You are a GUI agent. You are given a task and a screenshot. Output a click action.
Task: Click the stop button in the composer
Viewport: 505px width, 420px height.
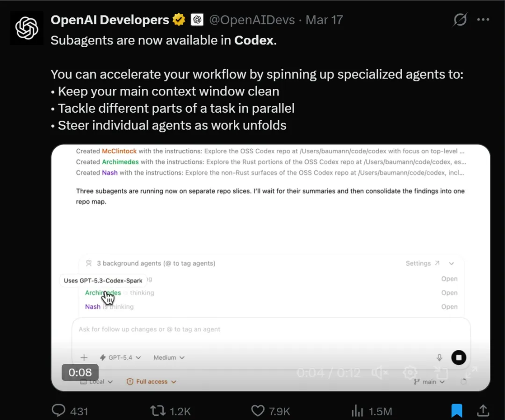(x=459, y=357)
